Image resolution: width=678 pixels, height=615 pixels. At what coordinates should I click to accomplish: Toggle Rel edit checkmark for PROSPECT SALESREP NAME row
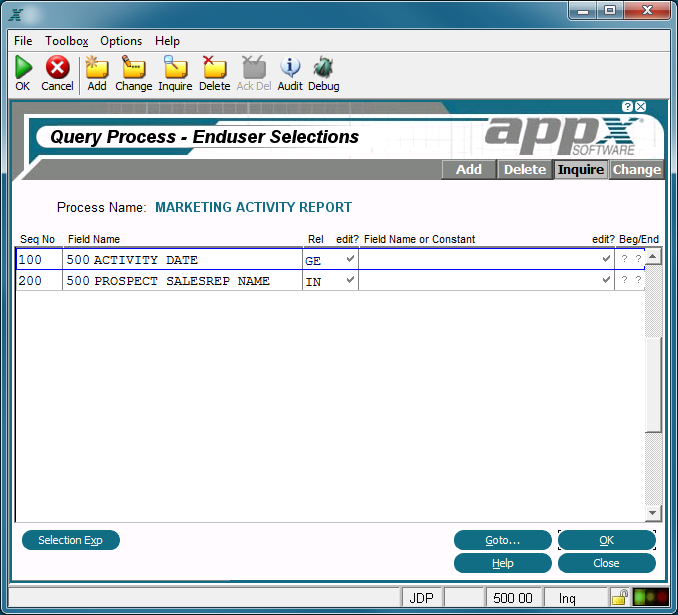350,279
